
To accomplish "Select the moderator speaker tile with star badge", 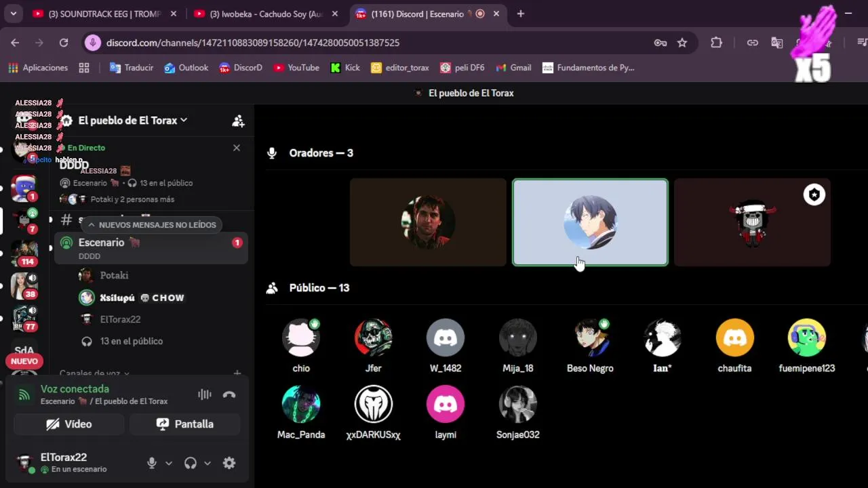I will coord(752,222).
